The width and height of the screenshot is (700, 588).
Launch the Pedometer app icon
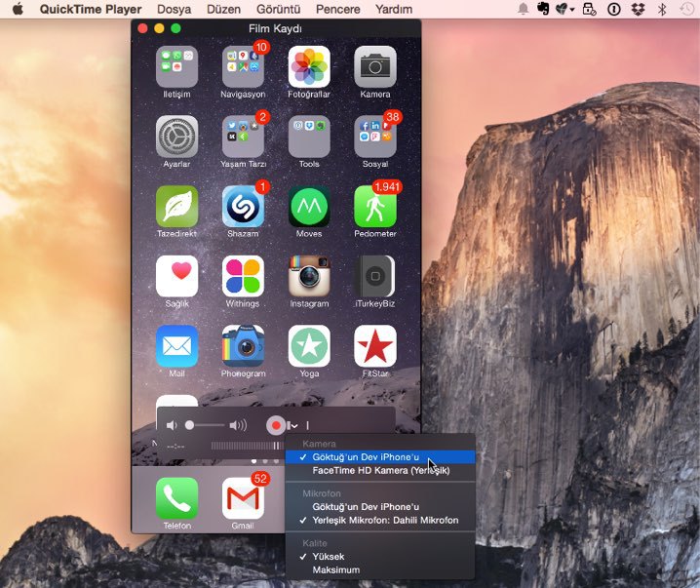click(375, 207)
